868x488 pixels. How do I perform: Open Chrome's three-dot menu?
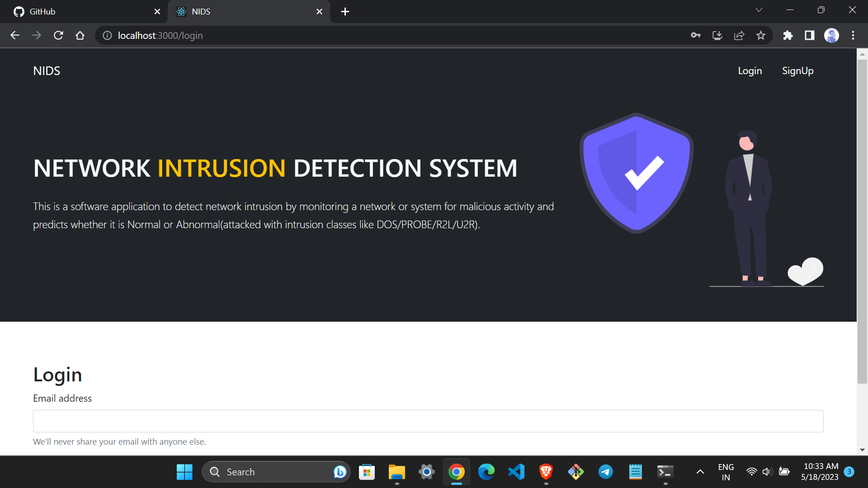pyautogui.click(x=854, y=35)
